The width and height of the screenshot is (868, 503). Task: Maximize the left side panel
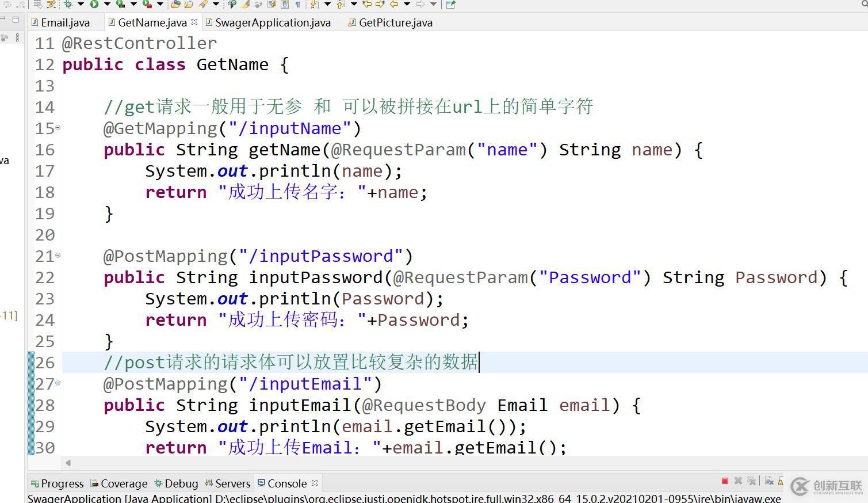[x=16, y=20]
